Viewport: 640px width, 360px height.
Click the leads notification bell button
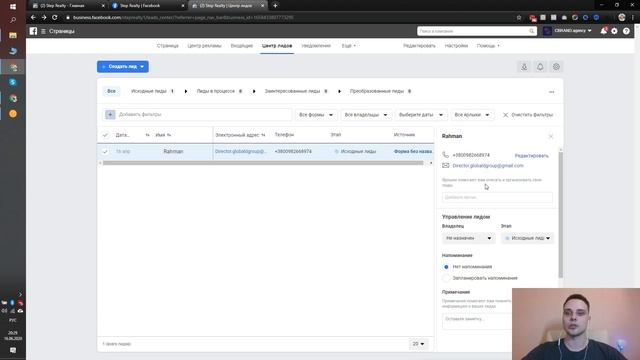click(540, 67)
